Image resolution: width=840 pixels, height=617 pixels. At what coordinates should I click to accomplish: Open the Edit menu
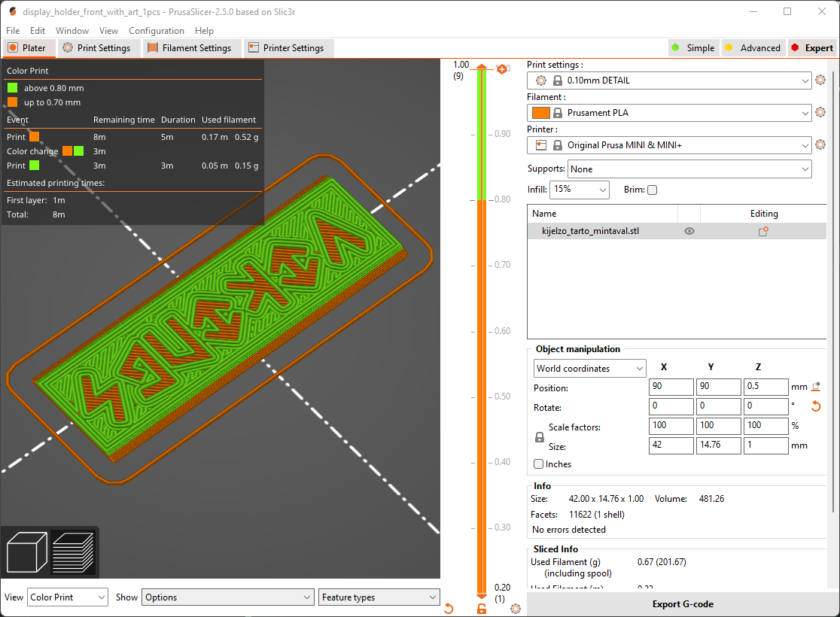(x=38, y=31)
